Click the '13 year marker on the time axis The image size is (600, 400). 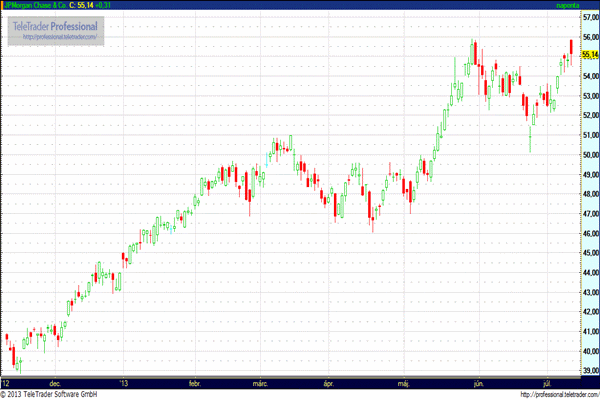click(123, 383)
